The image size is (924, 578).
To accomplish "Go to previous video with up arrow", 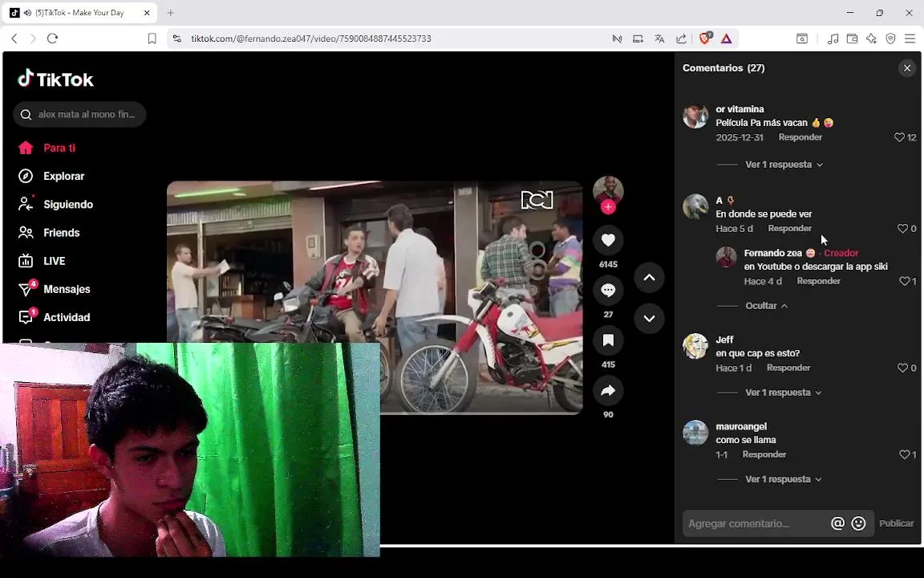I will tap(650, 278).
